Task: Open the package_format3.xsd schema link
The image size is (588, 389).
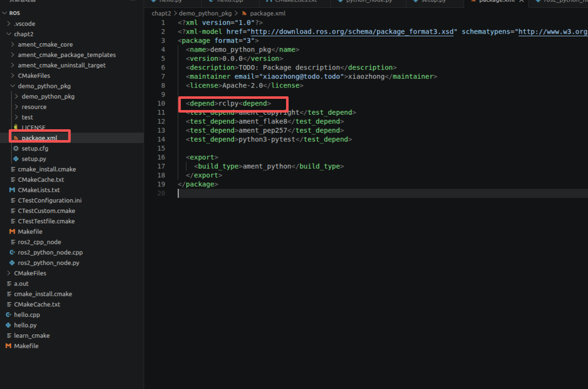Action: [x=352, y=32]
